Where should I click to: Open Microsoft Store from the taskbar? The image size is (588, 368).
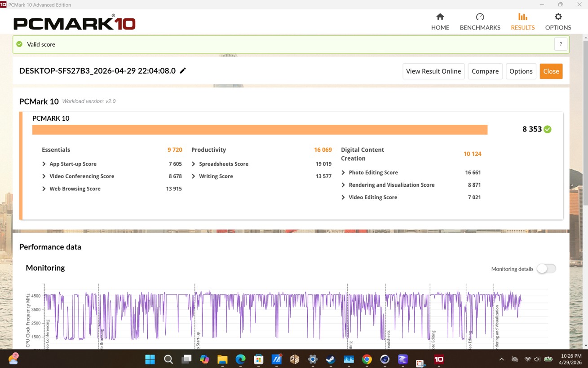coord(258,359)
